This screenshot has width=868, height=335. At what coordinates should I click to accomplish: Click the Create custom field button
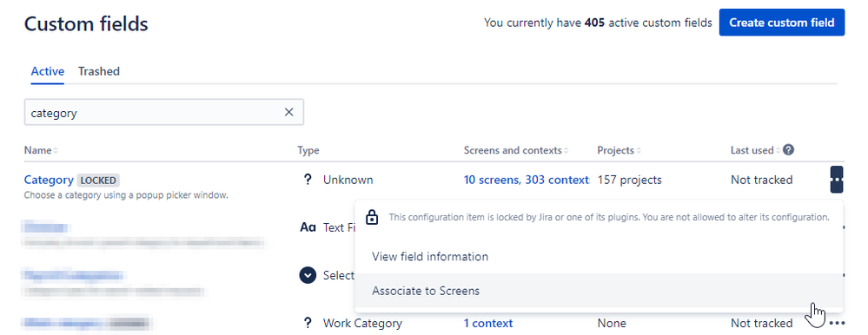782,23
